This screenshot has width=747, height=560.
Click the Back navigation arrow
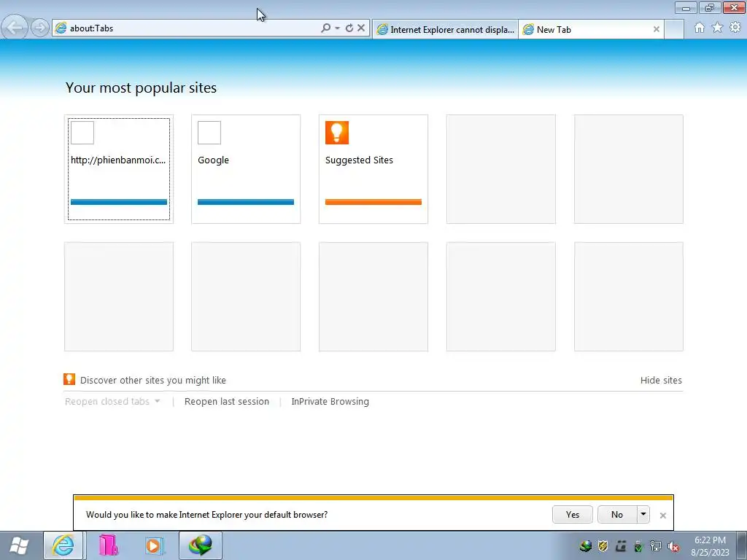pyautogui.click(x=15, y=28)
